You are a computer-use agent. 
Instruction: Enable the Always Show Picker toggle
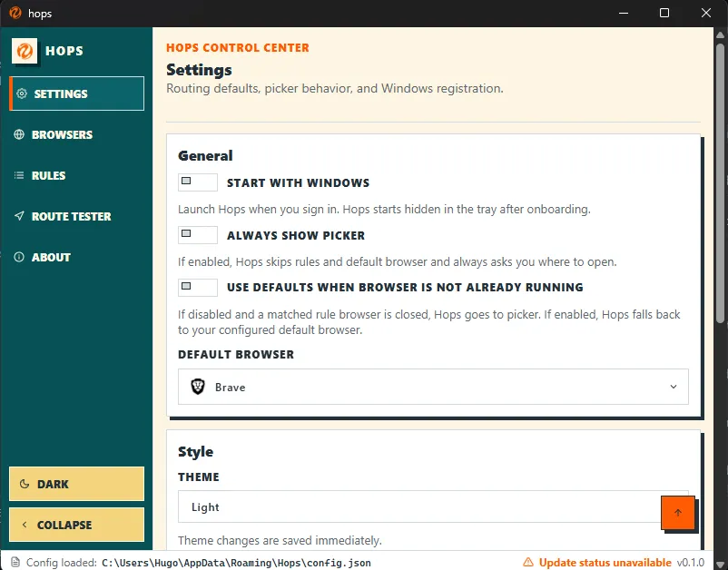(198, 235)
